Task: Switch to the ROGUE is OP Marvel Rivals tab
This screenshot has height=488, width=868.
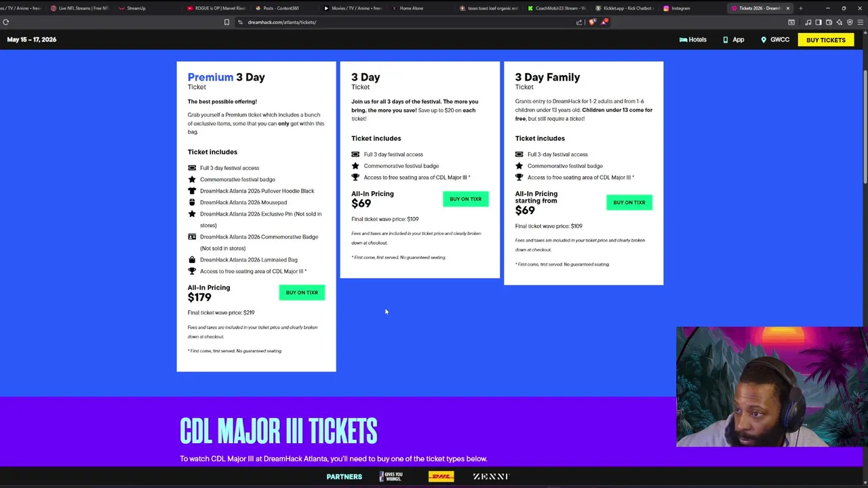Action: (216, 8)
